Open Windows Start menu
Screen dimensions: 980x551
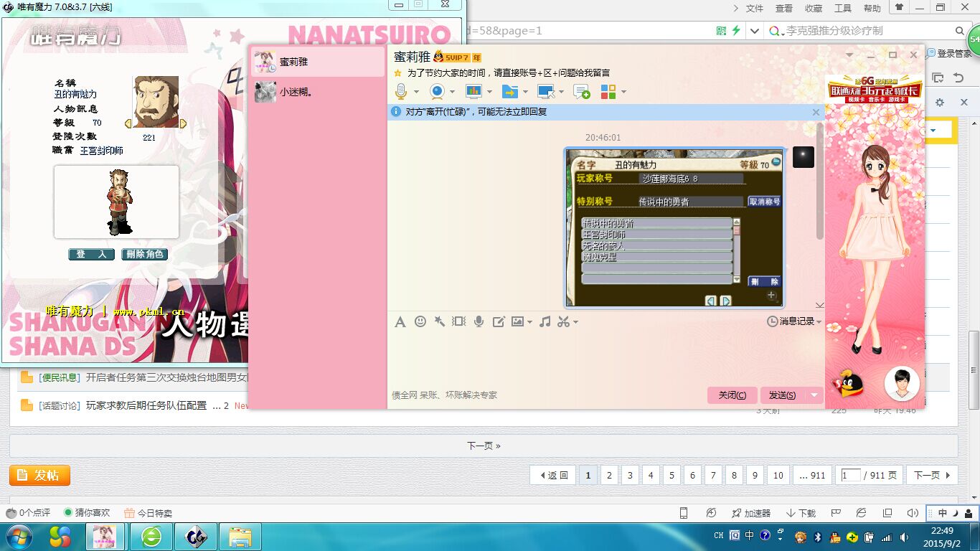18,536
